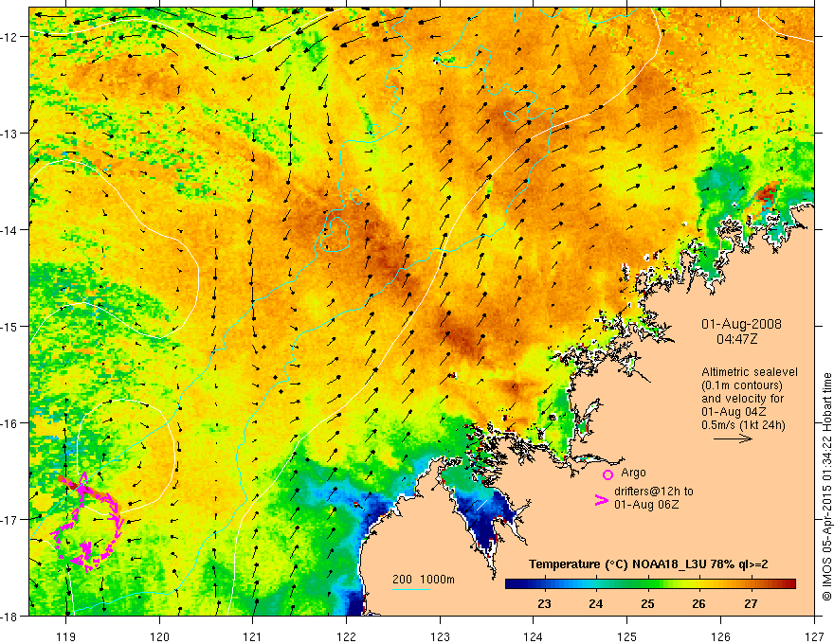Click the longitude label 127

pyautogui.click(x=814, y=636)
